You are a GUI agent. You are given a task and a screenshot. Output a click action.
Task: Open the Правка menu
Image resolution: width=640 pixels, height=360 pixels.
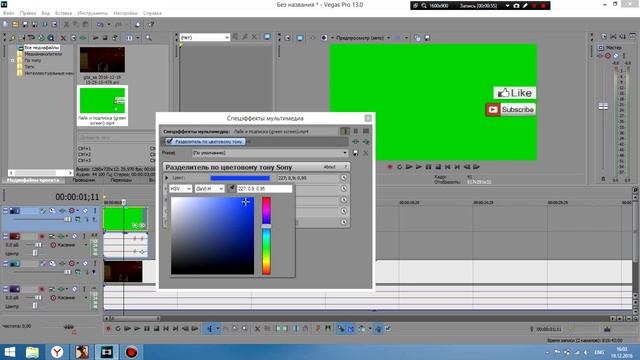coord(28,13)
